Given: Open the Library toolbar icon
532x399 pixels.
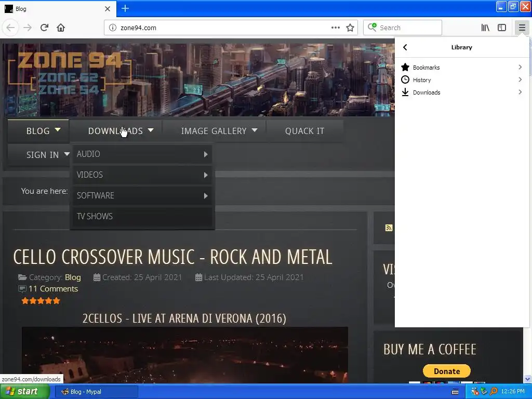Looking at the screenshot, I should click(x=485, y=28).
